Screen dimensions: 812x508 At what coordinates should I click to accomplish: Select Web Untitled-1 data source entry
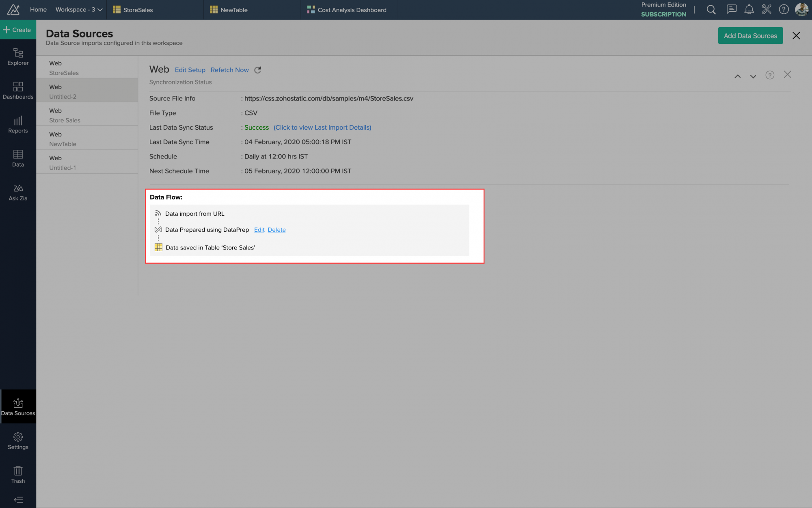pos(87,163)
